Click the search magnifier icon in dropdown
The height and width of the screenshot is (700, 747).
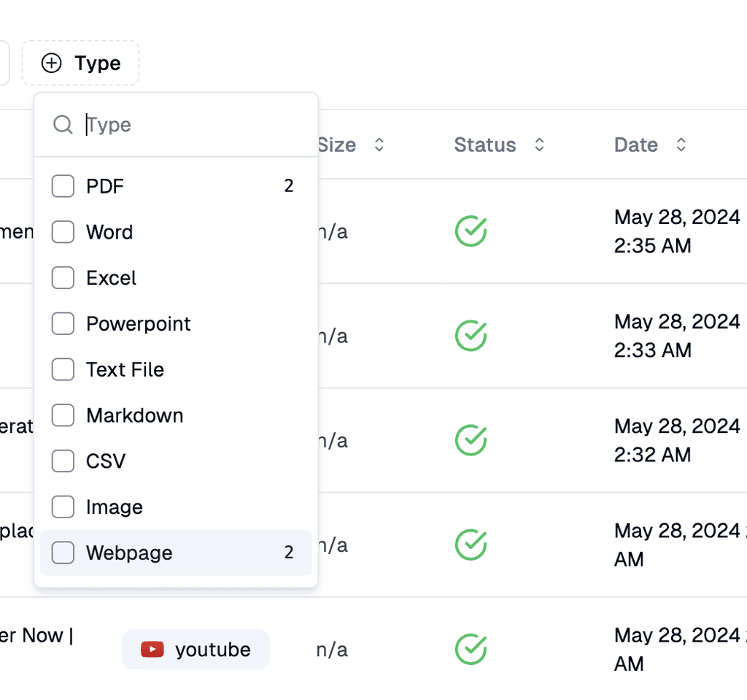click(63, 125)
